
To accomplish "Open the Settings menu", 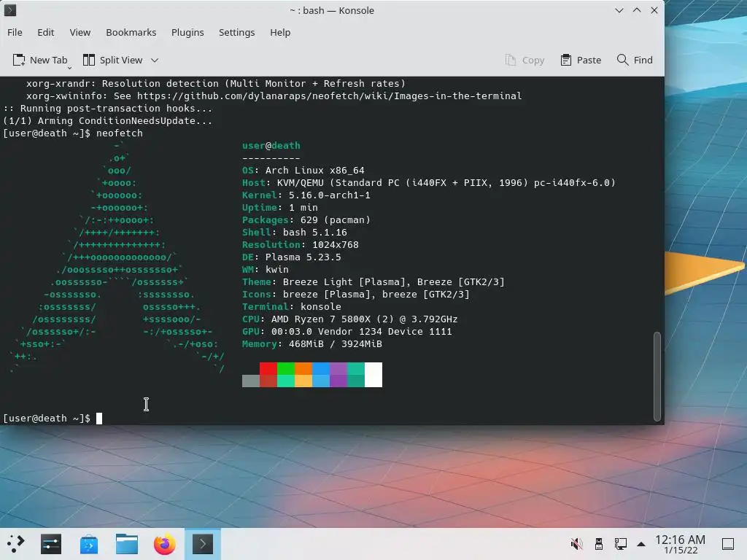I will pos(237,32).
